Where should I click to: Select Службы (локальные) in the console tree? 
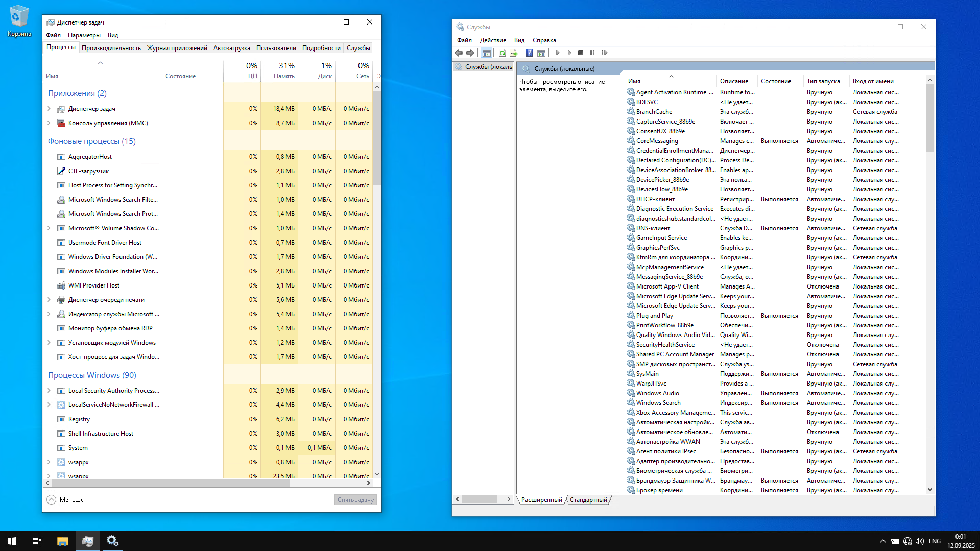(x=484, y=67)
